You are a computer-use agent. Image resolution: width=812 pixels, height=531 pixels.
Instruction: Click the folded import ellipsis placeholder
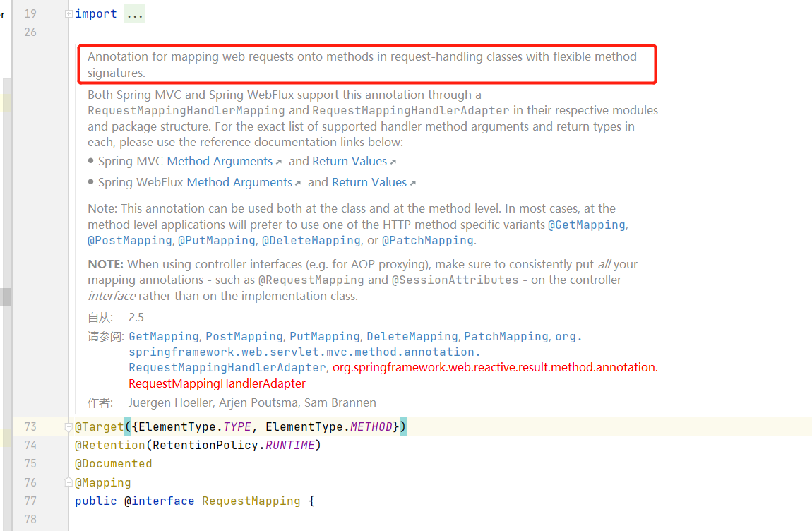135,14
